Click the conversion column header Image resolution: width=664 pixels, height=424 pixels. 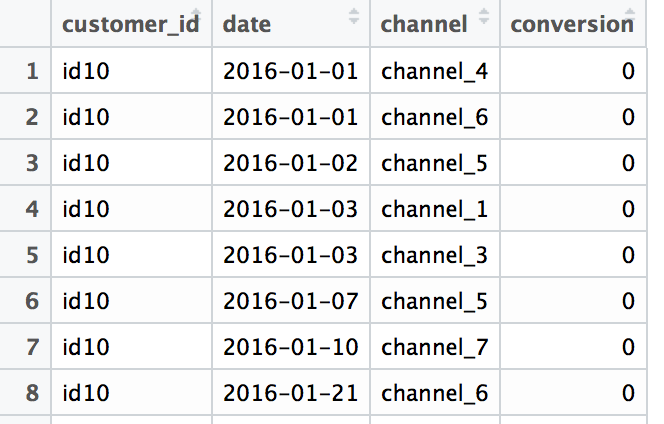coord(572,24)
